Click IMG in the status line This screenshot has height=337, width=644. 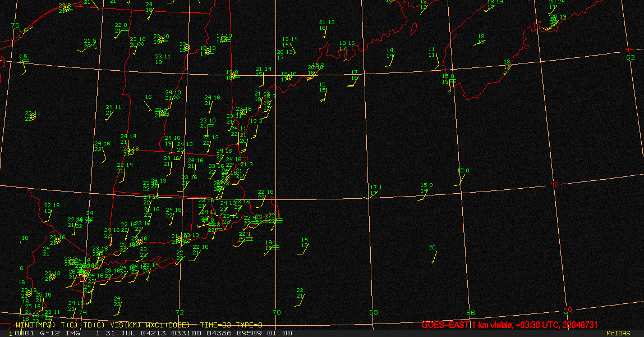(72, 333)
